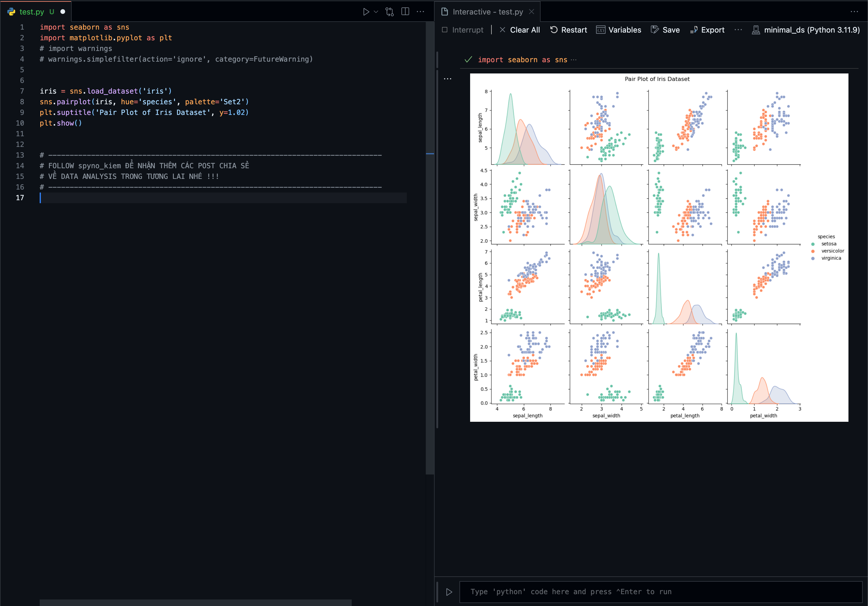Open interactive toolbar overflow ellipsis
This screenshot has height=606, width=868.
(738, 30)
